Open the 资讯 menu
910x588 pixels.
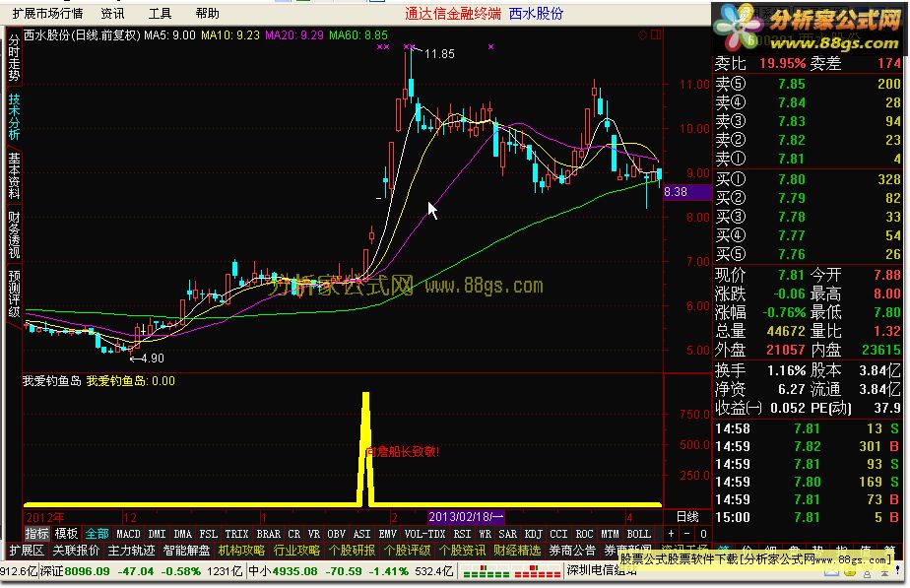[x=112, y=14]
